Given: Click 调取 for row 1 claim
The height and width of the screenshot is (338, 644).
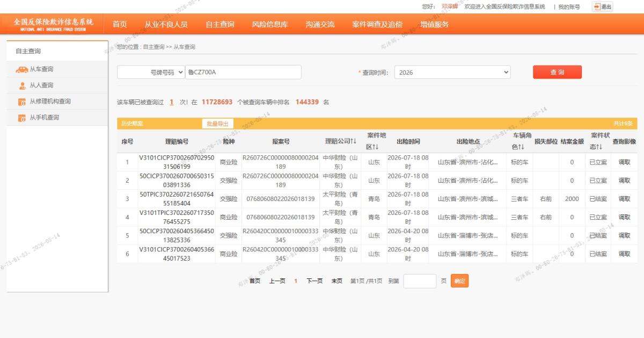Looking at the screenshot, I should (624, 162).
